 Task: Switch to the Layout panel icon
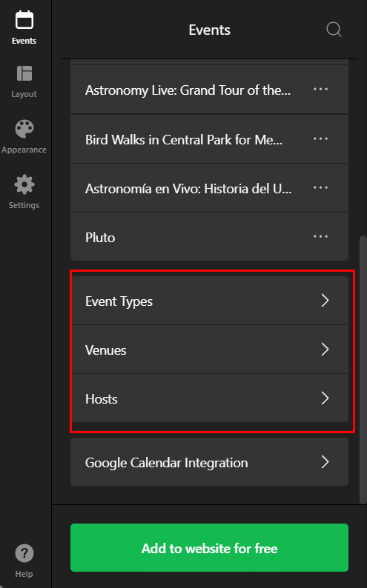pyautogui.click(x=24, y=73)
